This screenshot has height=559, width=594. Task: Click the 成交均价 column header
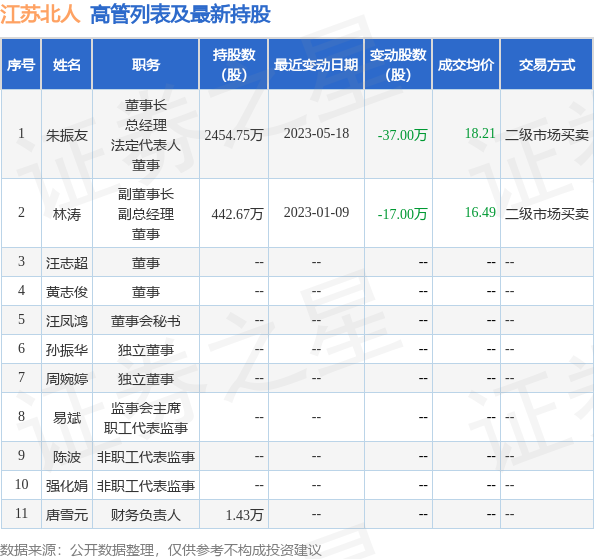(x=466, y=65)
